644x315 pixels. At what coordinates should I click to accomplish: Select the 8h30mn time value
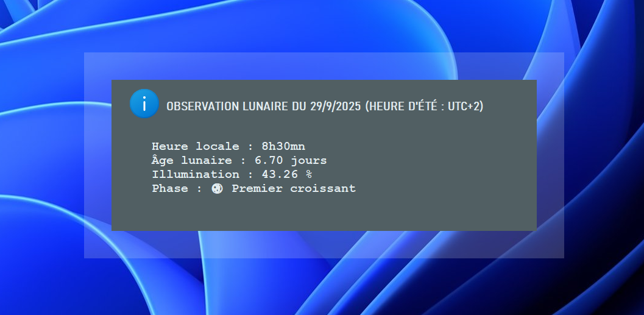tap(283, 146)
